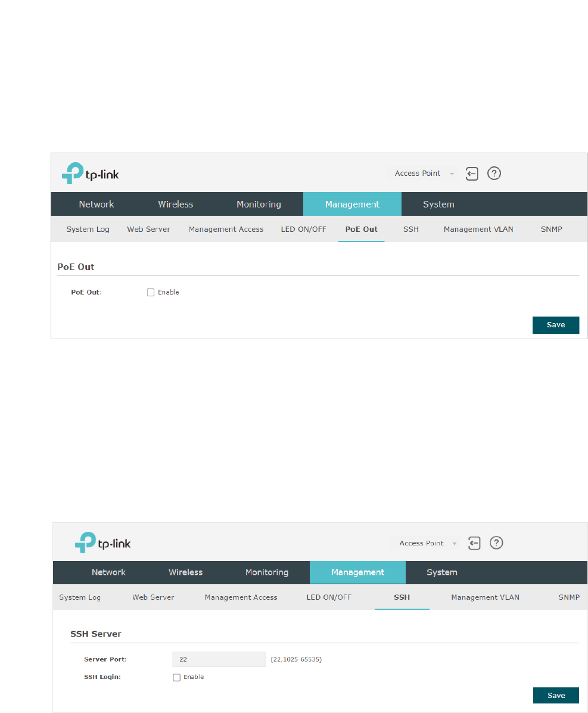This screenshot has width=588, height=713.
Task: Open LED ON/OFF tab in the PoE Out panel
Action: (303, 229)
